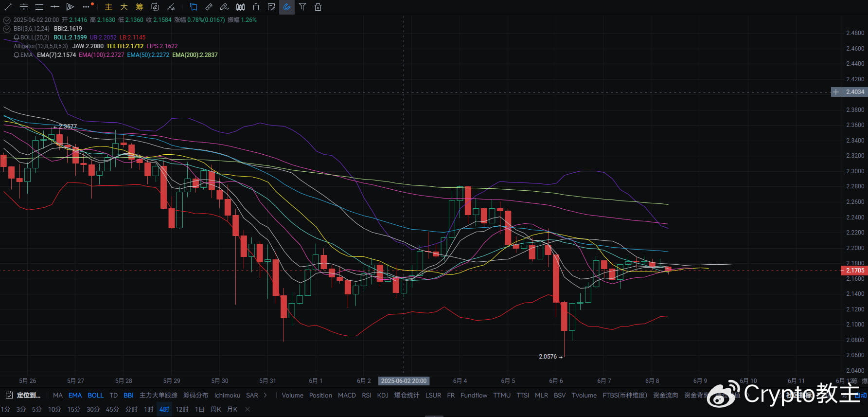
Task: Click the BBI(3,6,12,24) legend label
Action: tap(32, 29)
